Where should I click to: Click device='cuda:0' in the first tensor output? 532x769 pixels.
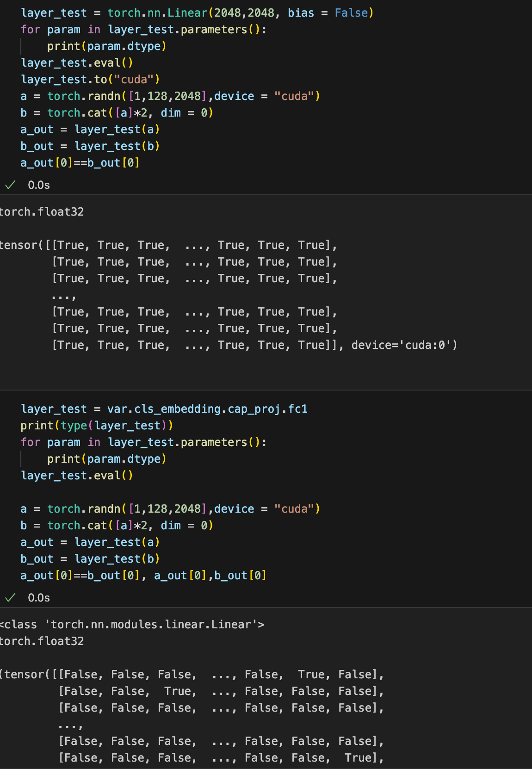pyautogui.click(x=404, y=345)
